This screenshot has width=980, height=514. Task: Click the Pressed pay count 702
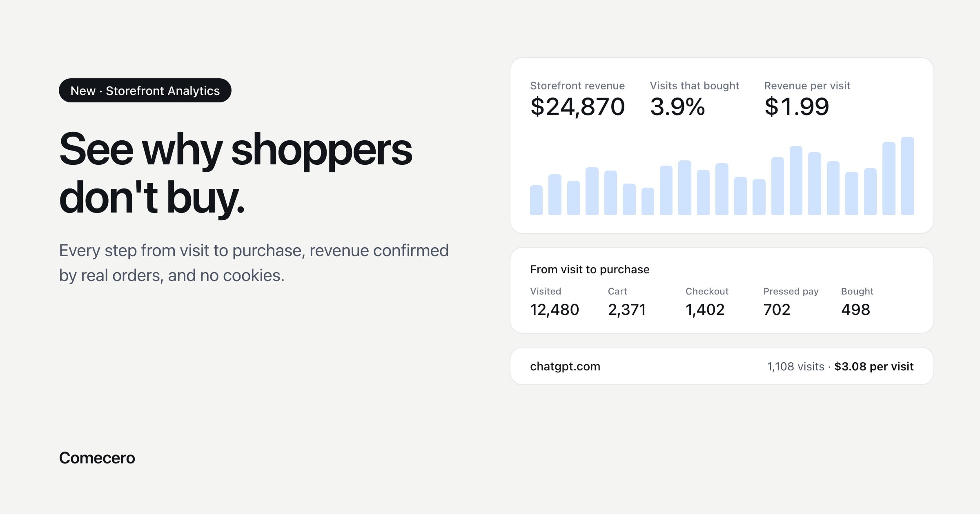coord(777,310)
